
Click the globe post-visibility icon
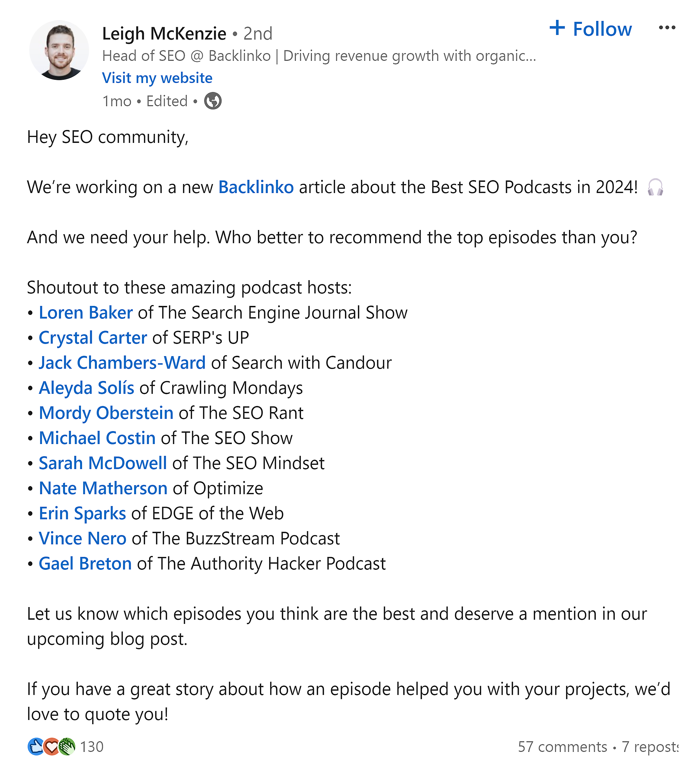pos(213,101)
